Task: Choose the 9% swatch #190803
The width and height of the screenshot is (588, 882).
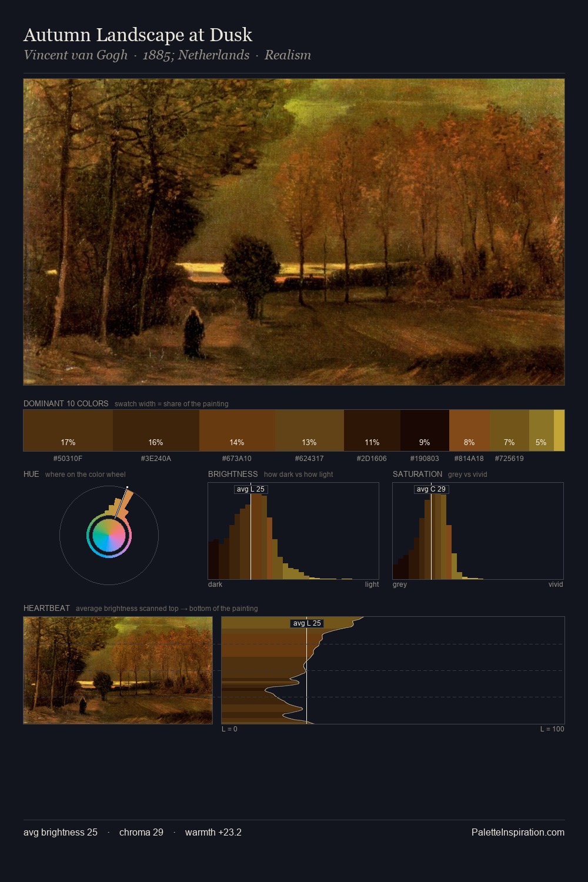Action: coord(425,430)
